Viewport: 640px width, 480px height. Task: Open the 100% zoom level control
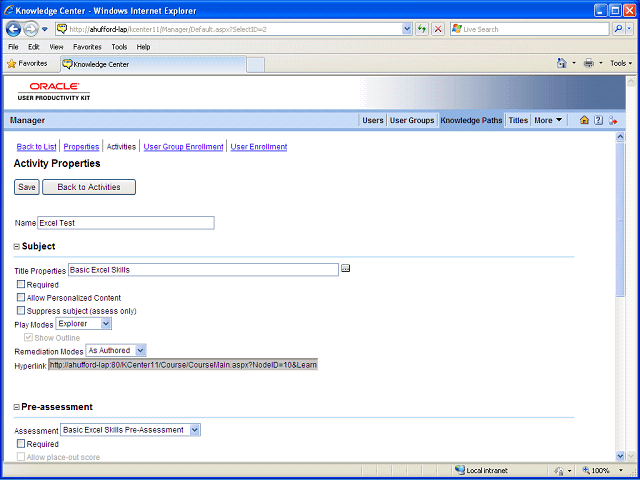[603, 470]
